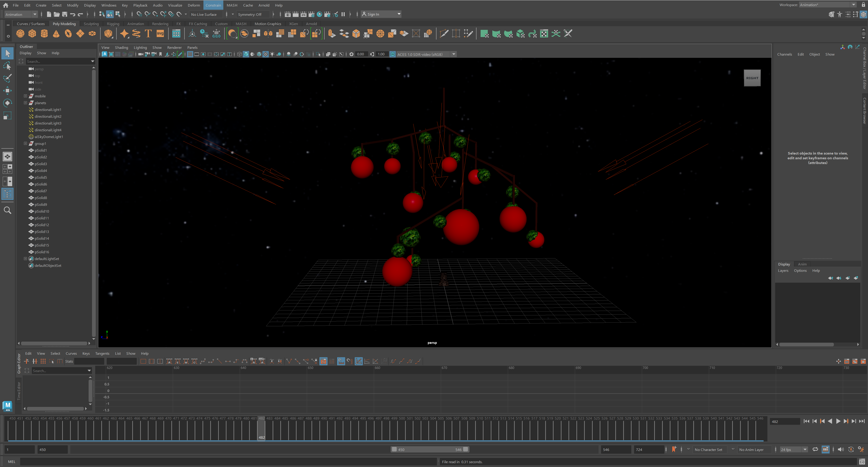The image size is (868, 467).
Task: Open the Constrain menu
Action: pyautogui.click(x=213, y=5)
